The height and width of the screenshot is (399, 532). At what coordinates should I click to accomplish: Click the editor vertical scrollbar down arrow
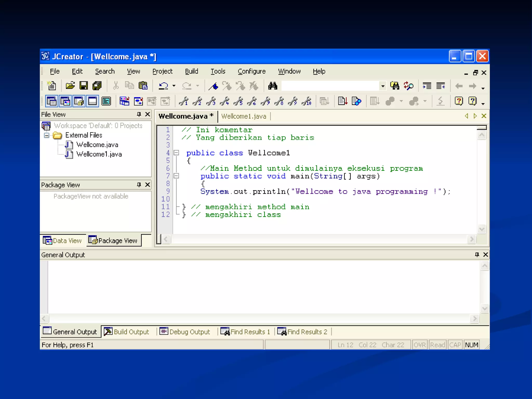click(x=482, y=229)
